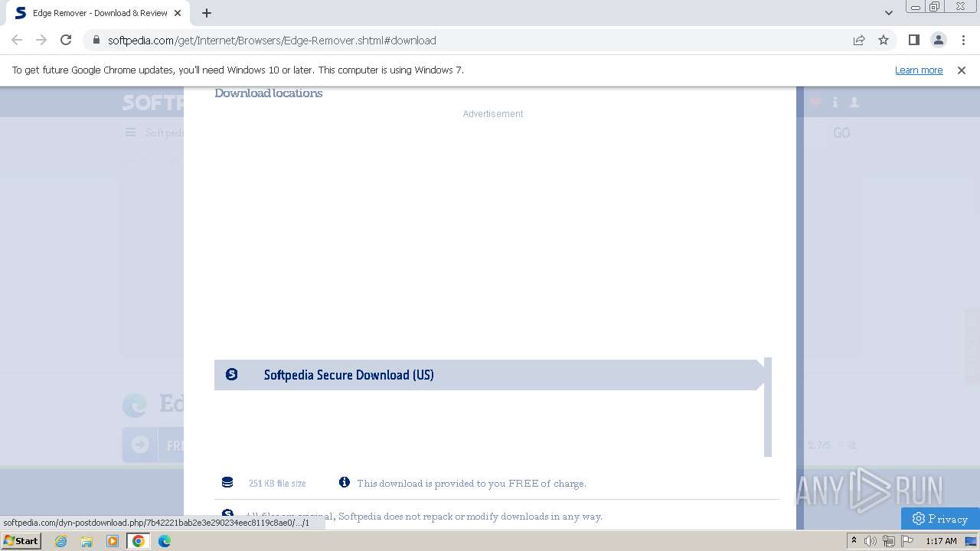Dismiss the Chrome update notification bar
This screenshot has width=980, height=551.
tap(962, 70)
